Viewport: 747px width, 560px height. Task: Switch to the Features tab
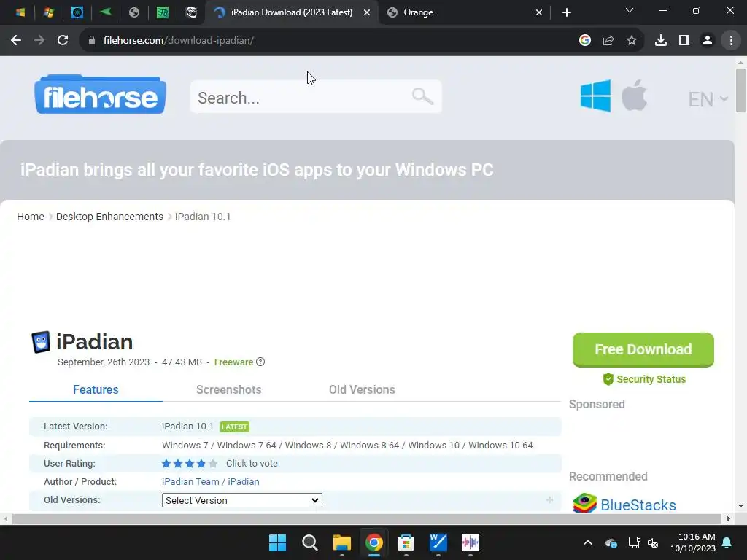(x=96, y=389)
